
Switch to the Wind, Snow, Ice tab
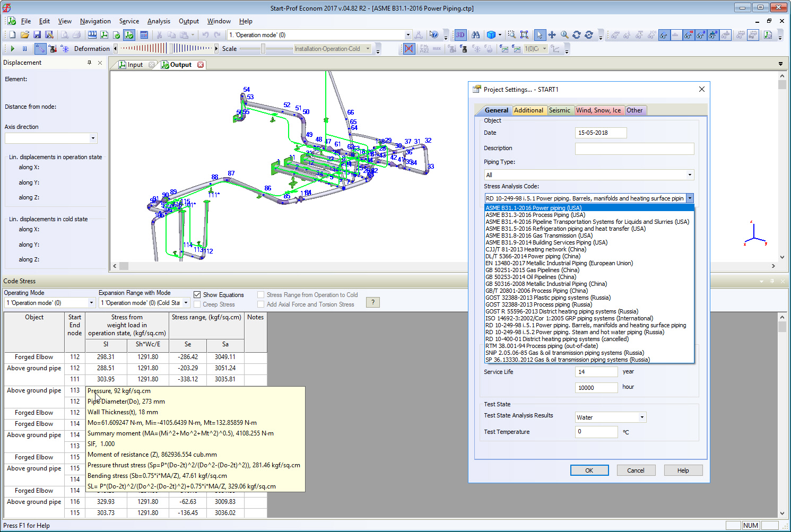[x=598, y=110]
